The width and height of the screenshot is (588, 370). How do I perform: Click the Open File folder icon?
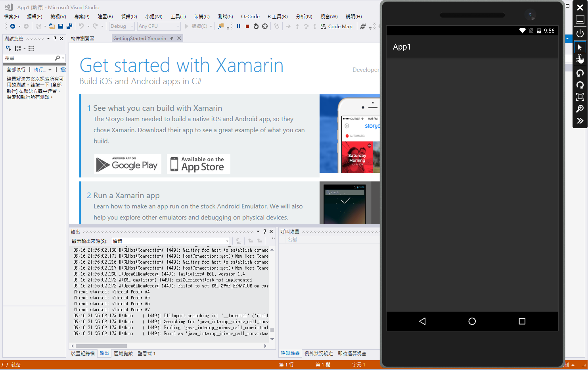pyautogui.click(x=52, y=26)
